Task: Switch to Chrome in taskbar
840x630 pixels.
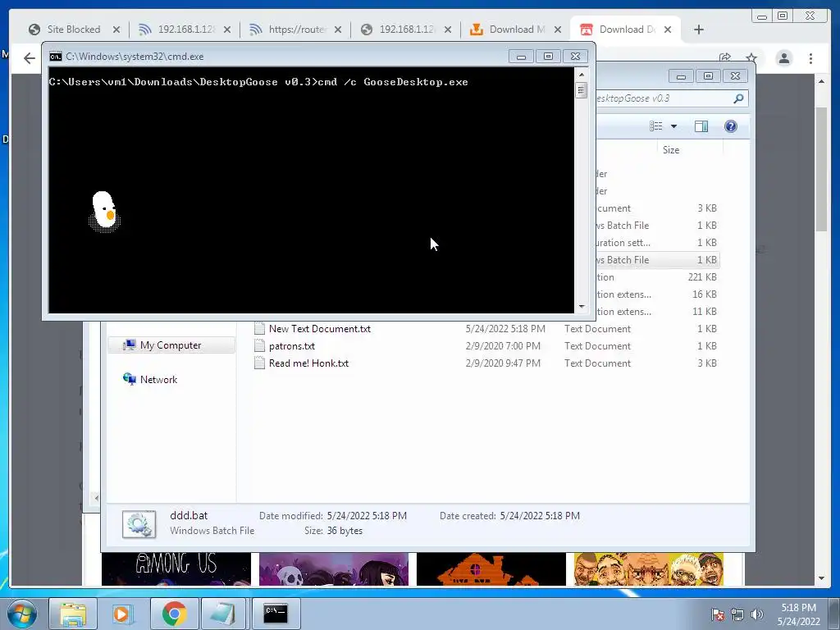Action: point(174,614)
